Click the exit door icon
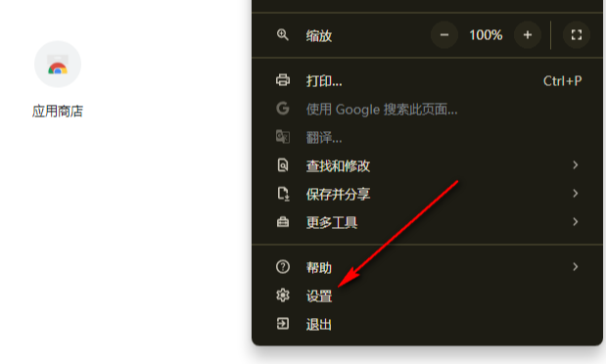This screenshot has height=364, width=606. 283,324
